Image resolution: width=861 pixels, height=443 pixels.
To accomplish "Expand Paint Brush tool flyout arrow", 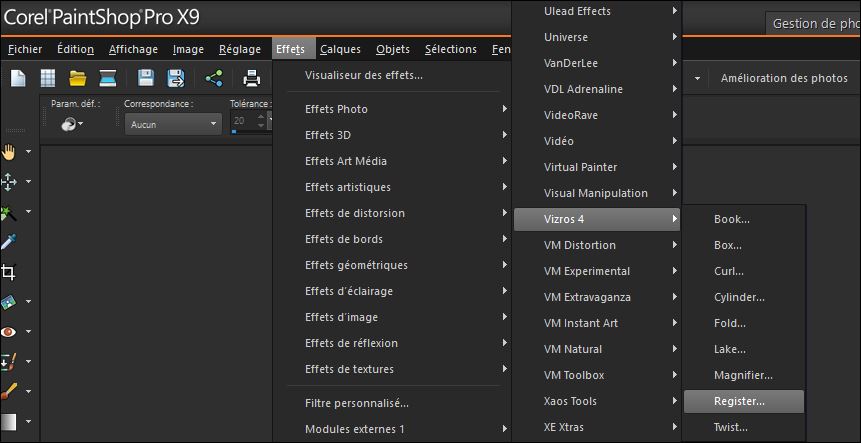I will (29, 392).
